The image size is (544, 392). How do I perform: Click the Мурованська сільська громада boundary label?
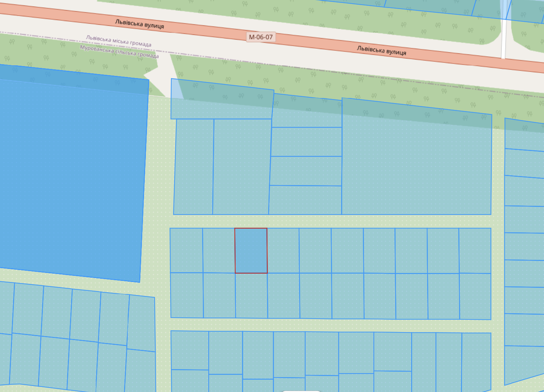coord(119,52)
